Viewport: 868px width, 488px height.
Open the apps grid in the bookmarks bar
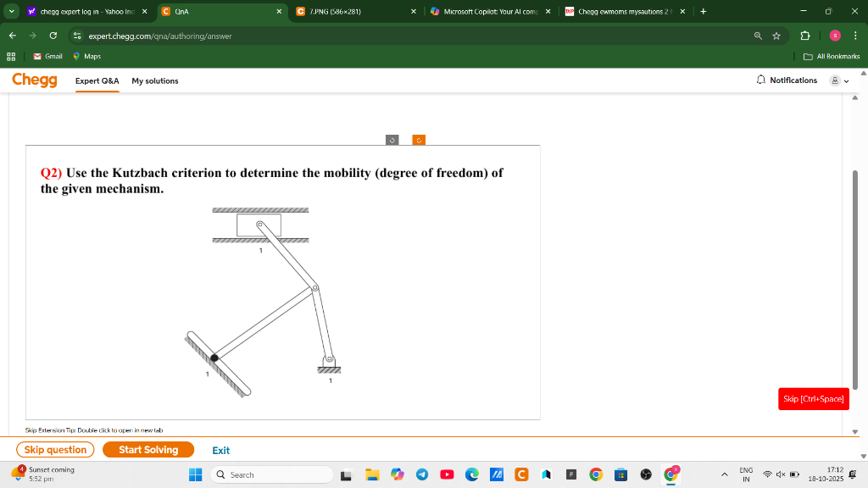coord(11,57)
